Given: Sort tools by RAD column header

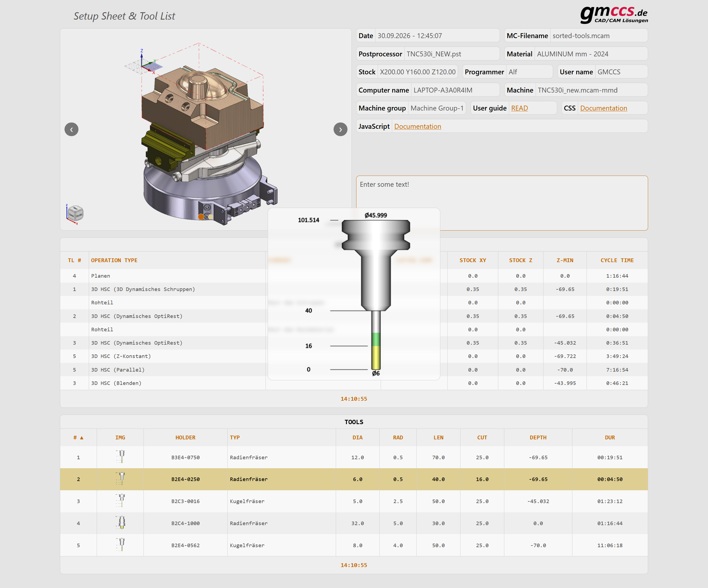Looking at the screenshot, I should click(x=398, y=437).
